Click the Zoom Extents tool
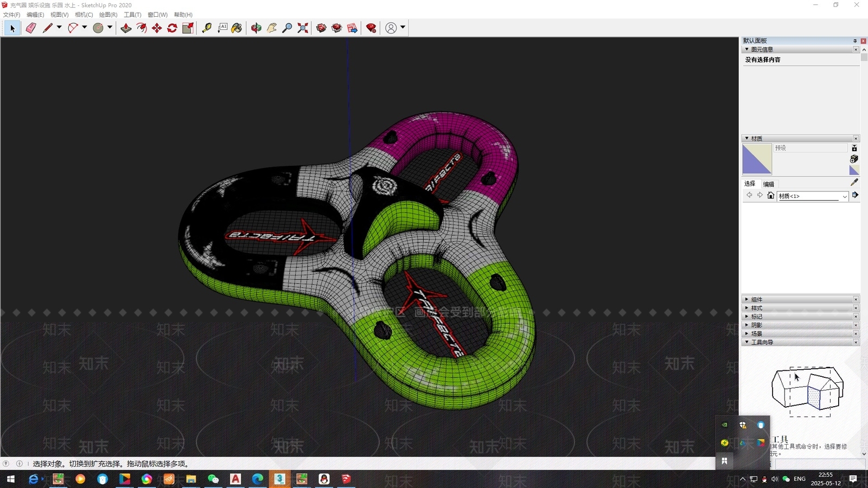 click(x=303, y=28)
